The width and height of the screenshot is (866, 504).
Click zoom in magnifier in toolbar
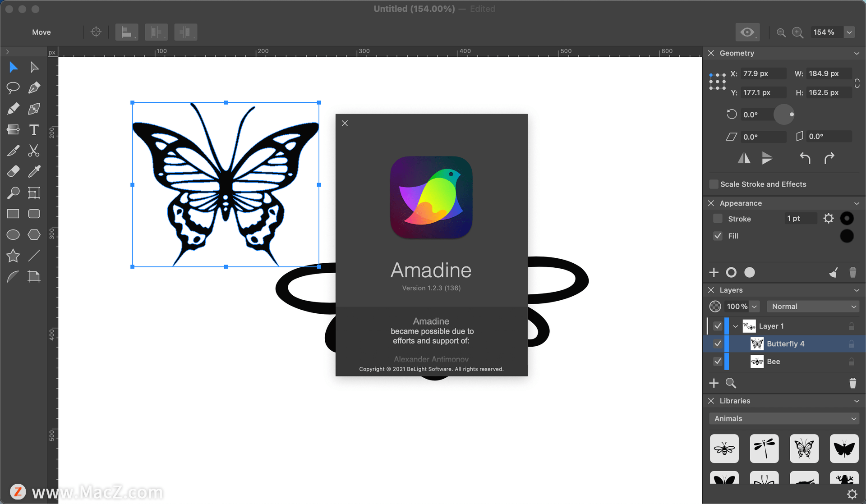[x=798, y=32]
